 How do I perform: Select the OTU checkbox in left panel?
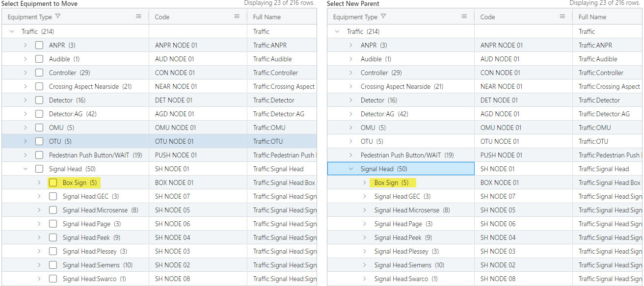39,141
